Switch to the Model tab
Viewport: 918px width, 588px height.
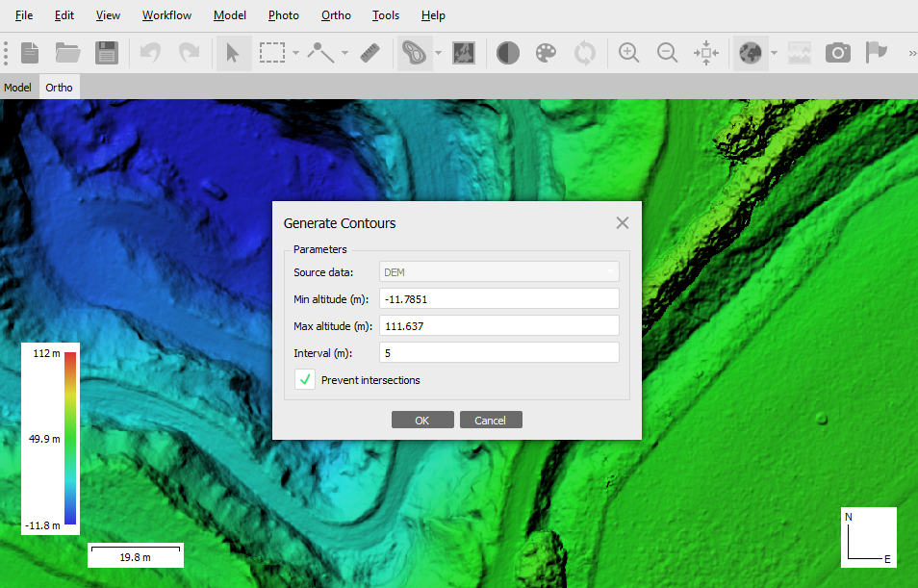point(17,88)
